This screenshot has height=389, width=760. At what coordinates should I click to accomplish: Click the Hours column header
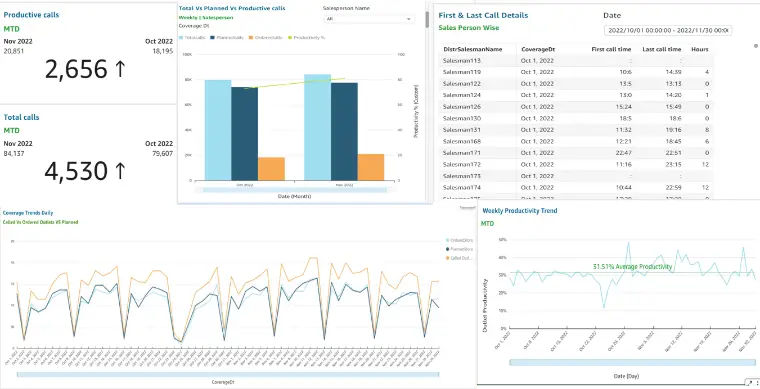coord(699,49)
